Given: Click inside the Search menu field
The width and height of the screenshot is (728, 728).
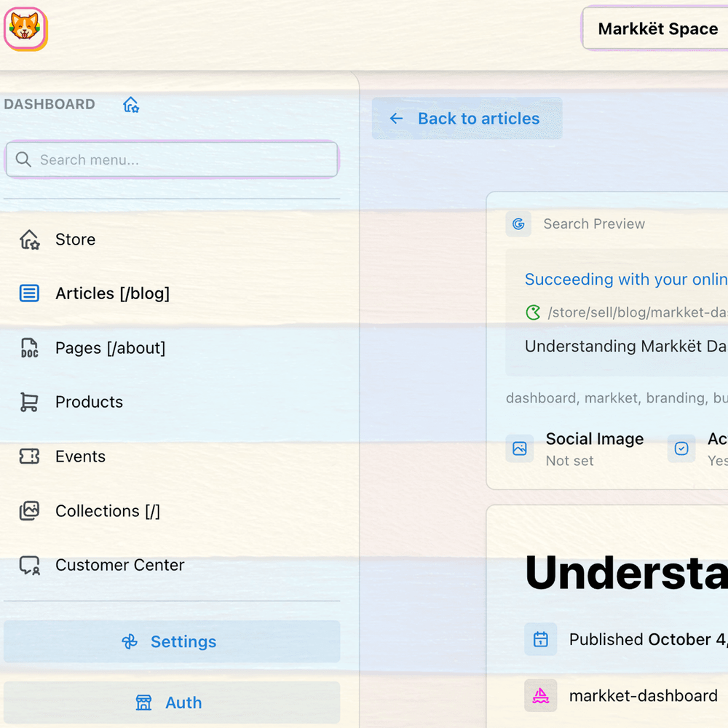Looking at the screenshot, I should (172, 159).
